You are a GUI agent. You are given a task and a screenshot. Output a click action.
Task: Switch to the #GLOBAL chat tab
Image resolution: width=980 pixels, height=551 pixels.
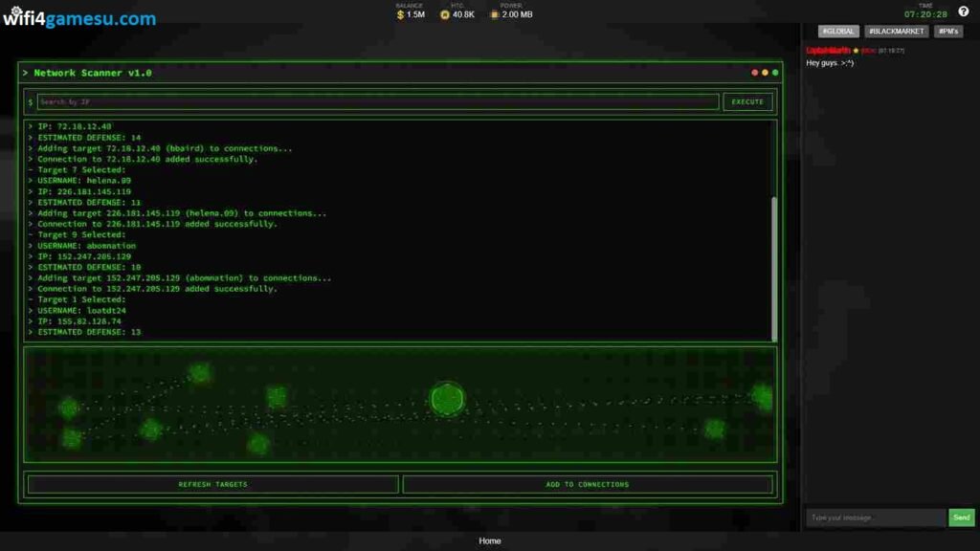click(837, 32)
